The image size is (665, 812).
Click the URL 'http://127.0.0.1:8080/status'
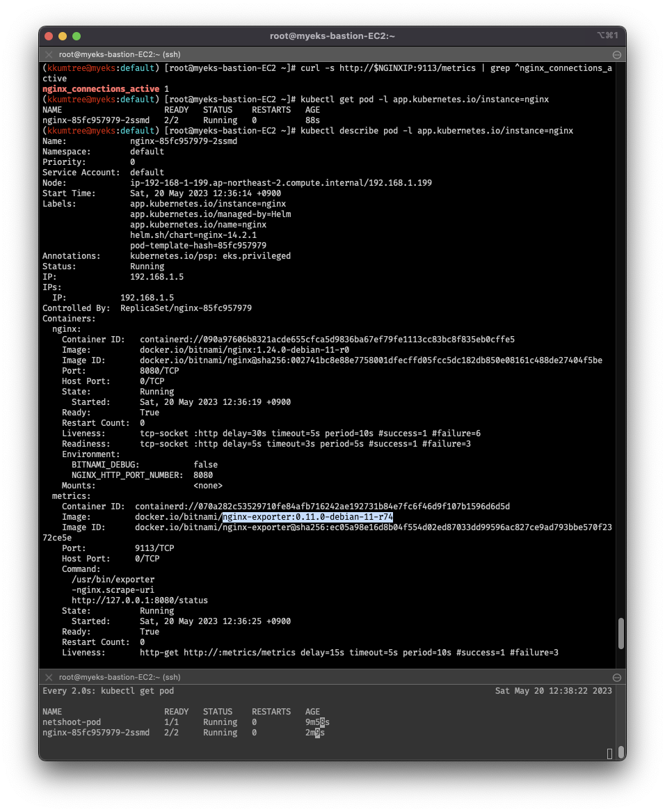(x=140, y=600)
